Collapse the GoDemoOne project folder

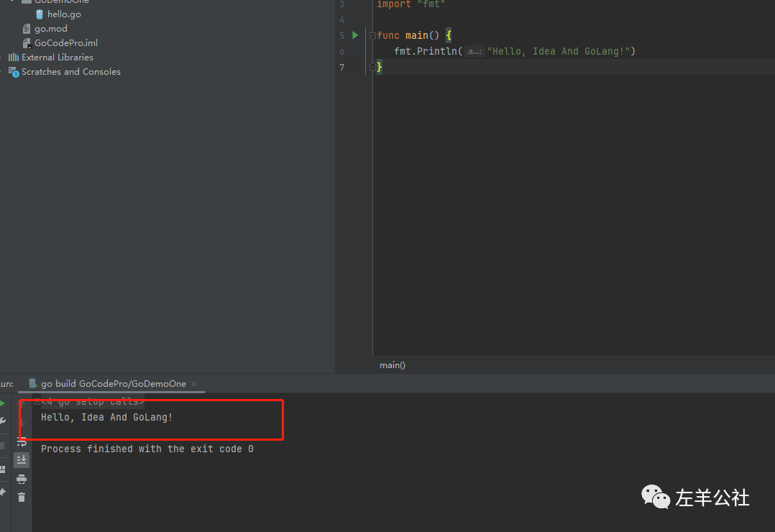click(11, 2)
